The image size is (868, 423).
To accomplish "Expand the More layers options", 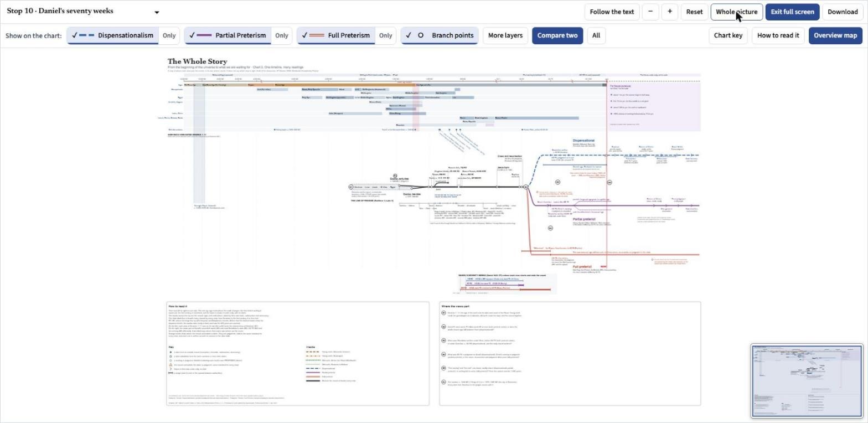I will coord(505,35).
